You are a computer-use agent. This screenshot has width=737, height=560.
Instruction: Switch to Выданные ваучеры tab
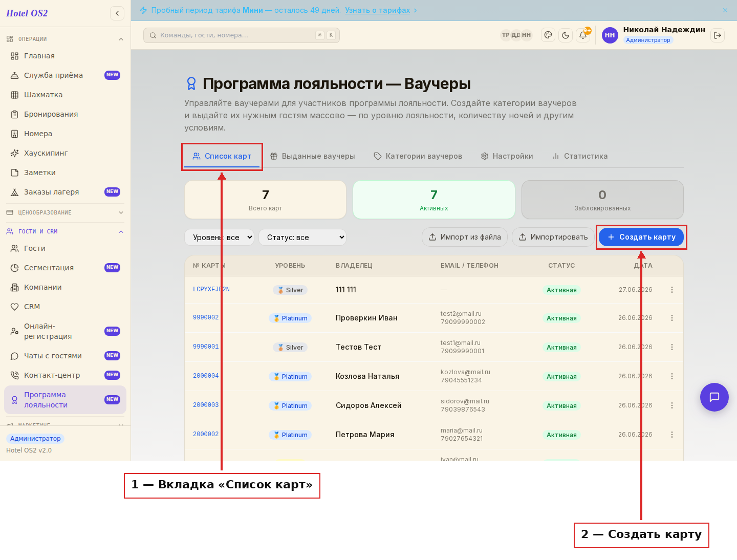pos(312,156)
